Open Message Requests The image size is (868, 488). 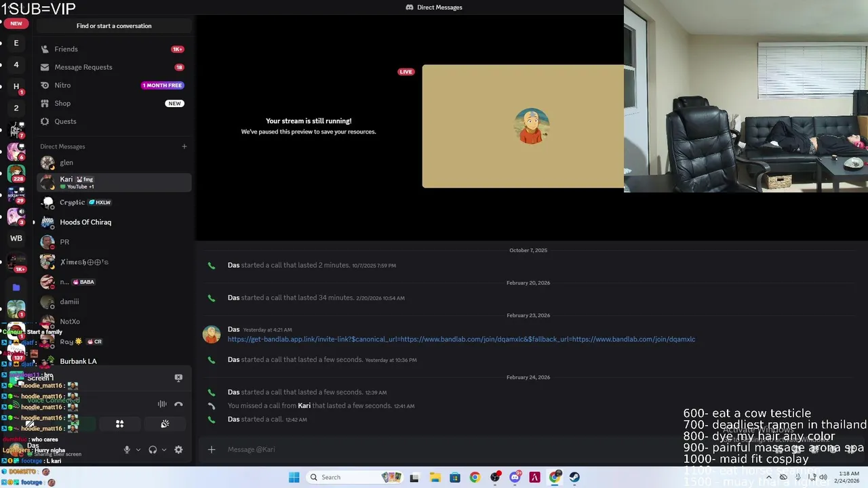pyautogui.click(x=114, y=67)
